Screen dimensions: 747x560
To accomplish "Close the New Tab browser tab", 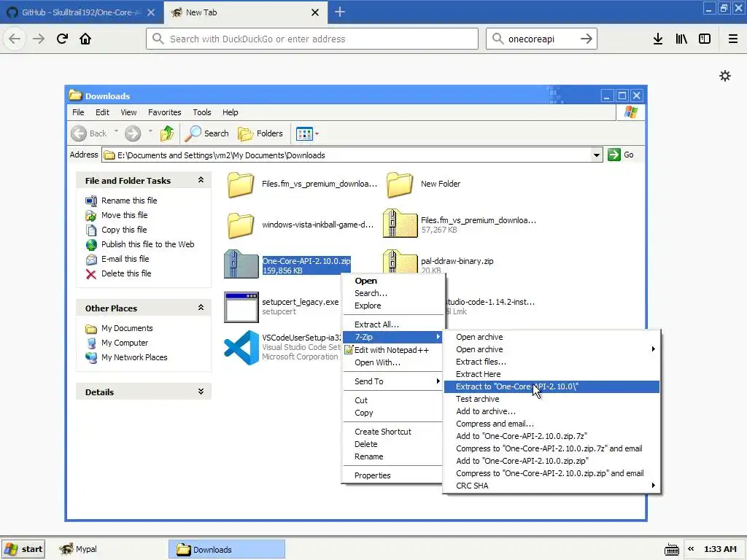I will click(x=315, y=12).
